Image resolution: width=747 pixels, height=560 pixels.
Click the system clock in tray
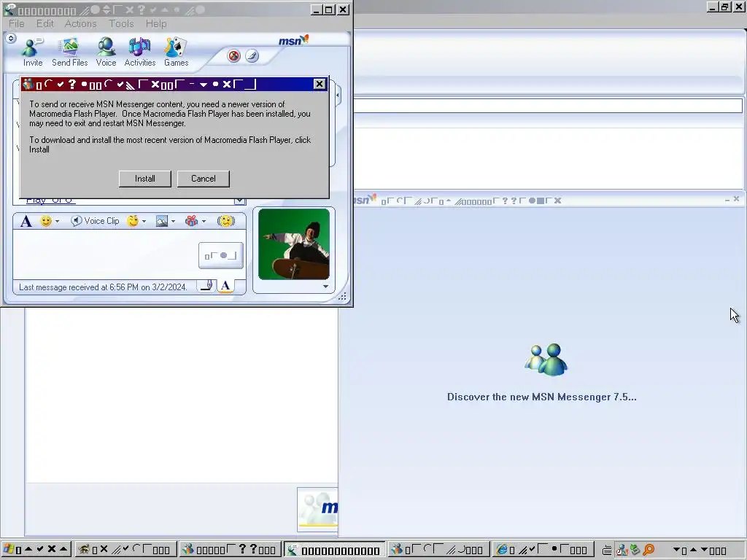(x=700, y=551)
